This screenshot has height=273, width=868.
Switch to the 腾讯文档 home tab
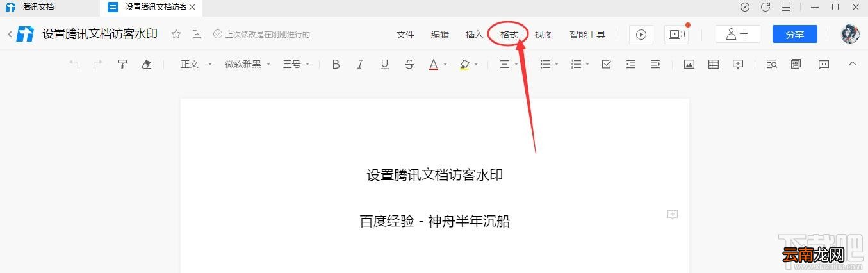(38, 7)
